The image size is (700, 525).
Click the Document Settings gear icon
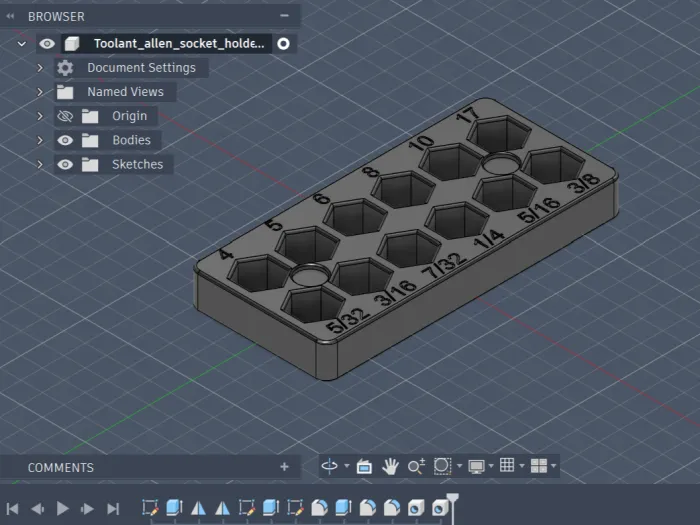[65, 68]
